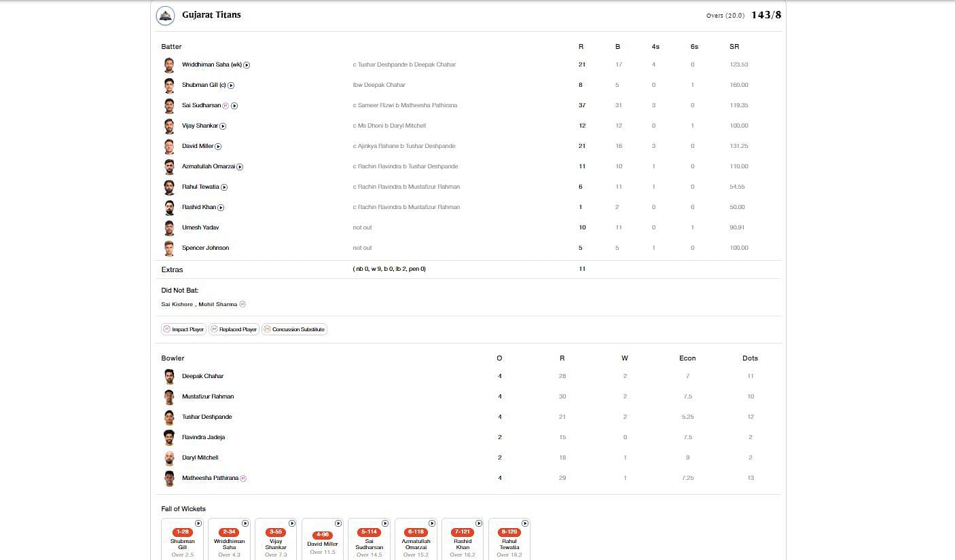The height and width of the screenshot is (560, 955).
Task: Open Impact Player legend badge
Action: coord(183,329)
